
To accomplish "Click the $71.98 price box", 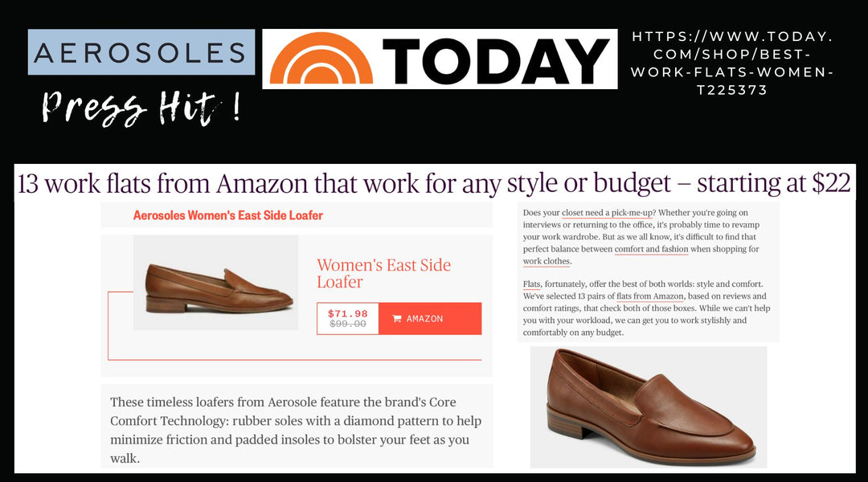I will (348, 319).
